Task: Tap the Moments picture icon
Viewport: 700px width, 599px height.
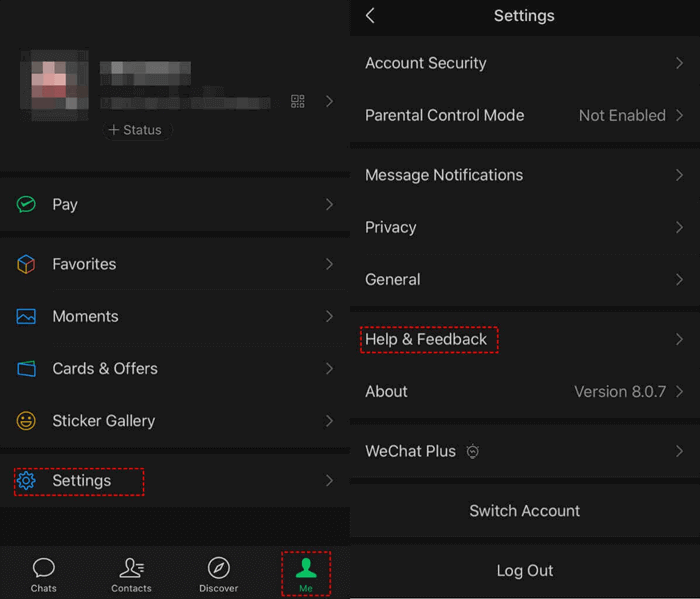Action: click(26, 316)
